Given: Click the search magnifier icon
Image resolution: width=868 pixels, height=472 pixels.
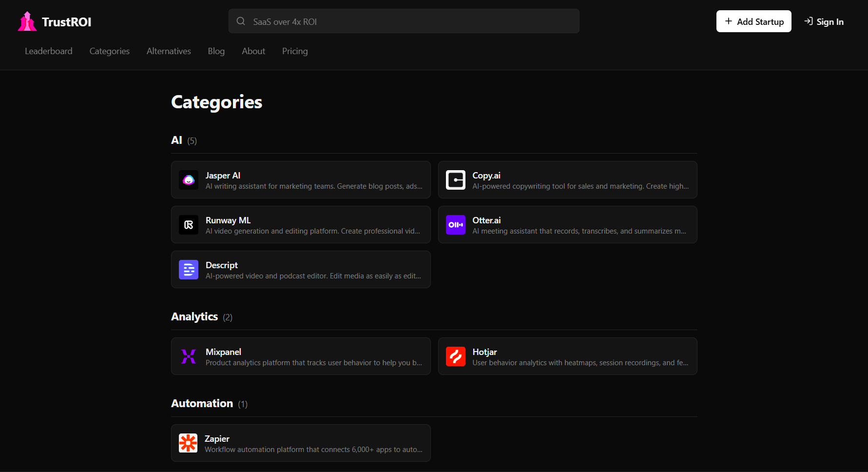Looking at the screenshot, I should [241, 21].
